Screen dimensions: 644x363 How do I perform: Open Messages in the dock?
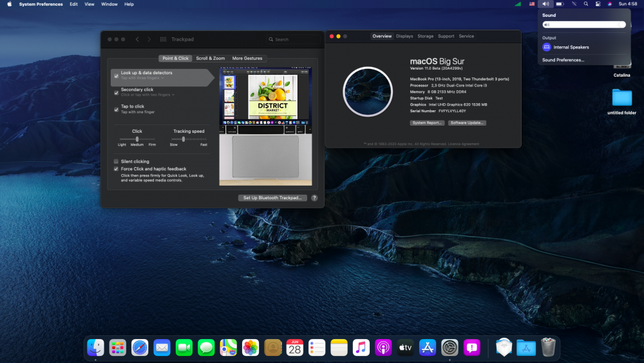206,348
